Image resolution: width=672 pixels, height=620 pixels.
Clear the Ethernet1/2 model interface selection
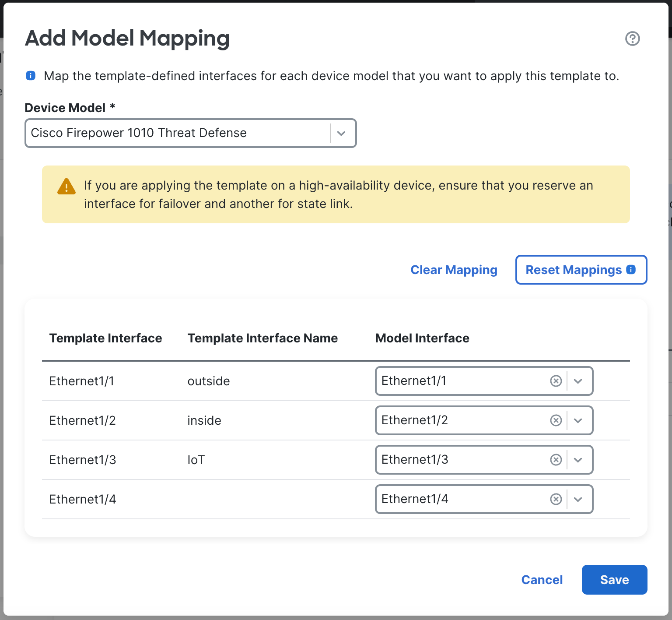[x=556, y=420]
